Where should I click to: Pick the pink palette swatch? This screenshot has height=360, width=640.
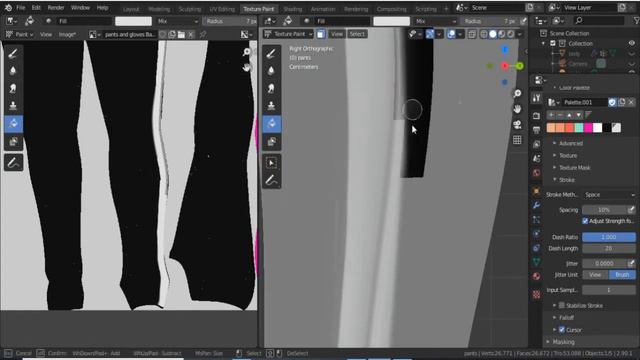coord(588,128)
